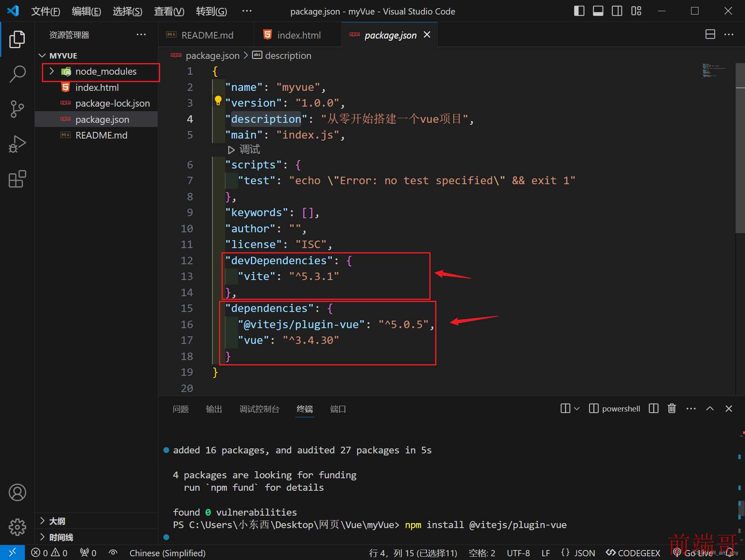
Task: Open package-lock.json in the explorer
Action: pyautogui.click(x=96, y=103)
